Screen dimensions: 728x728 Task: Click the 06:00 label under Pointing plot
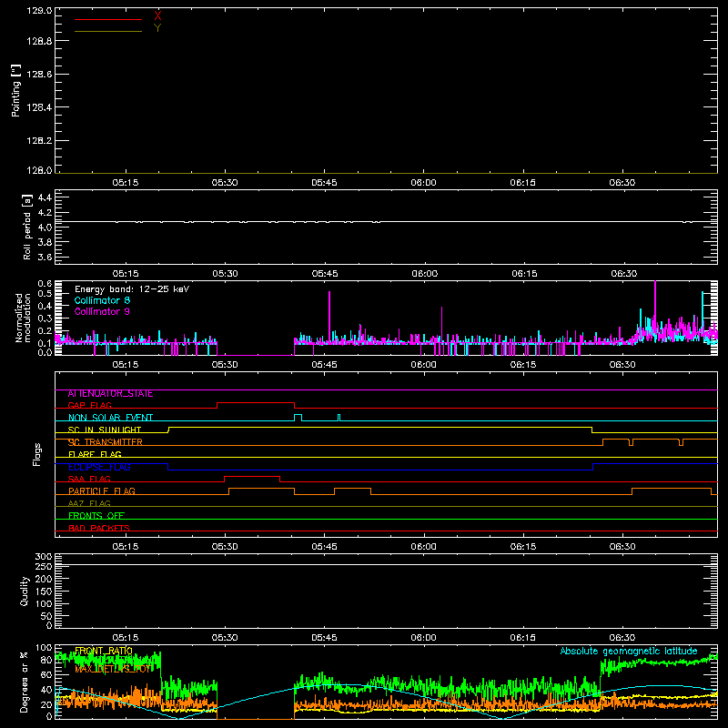pyautogui.click(x=423, y=183)
